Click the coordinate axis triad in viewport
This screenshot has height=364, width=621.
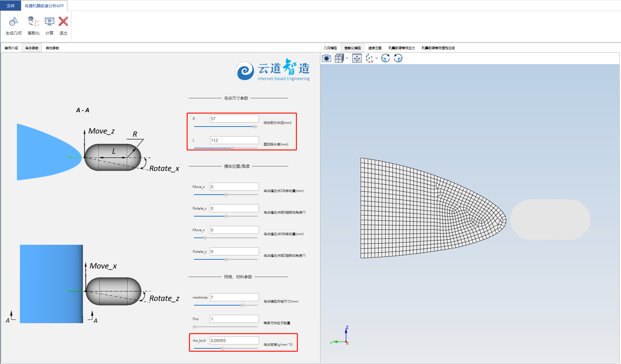340,335
